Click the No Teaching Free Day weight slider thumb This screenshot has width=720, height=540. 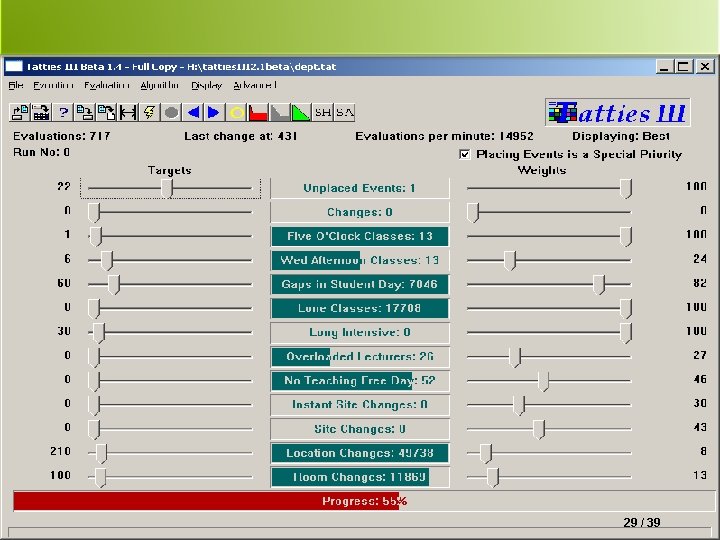tap(544, 381)
